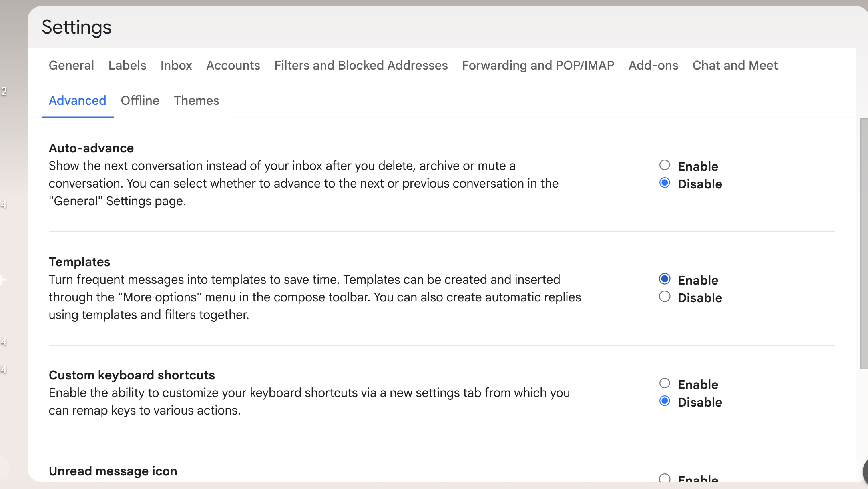Image resolution: width=868 pixels, height=489 pixels.
Task: Open Filters and Blocked Addresses tab
Action: pyautogui.click(x=361, y=65)
